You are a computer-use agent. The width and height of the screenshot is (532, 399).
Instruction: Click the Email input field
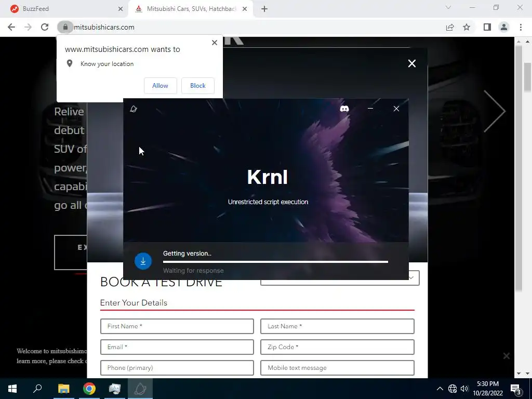pos(177,347)
